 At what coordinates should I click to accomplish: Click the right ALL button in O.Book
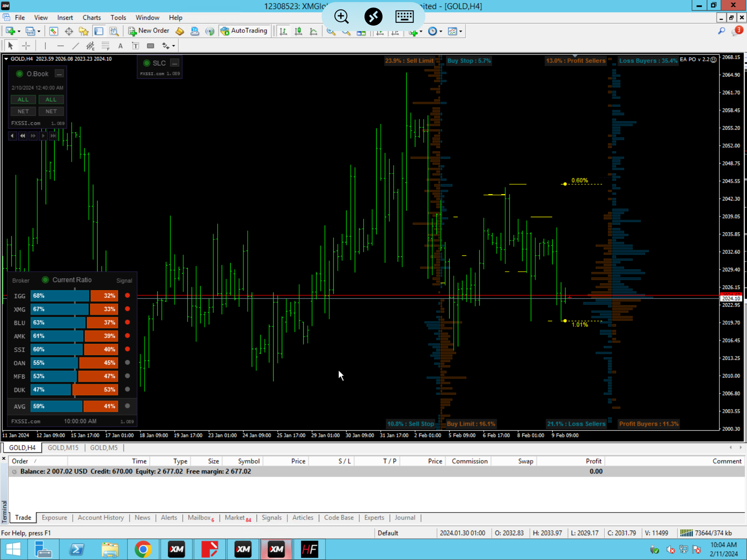click(51, 100)
